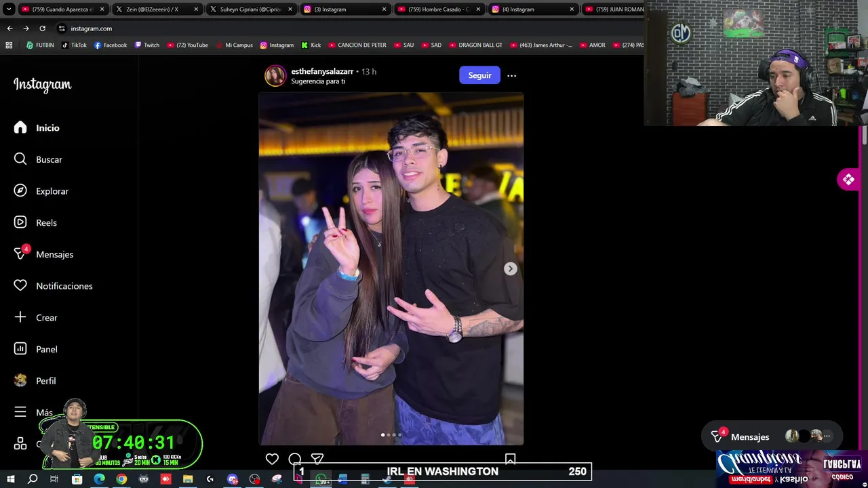
Task: Save the post with bookmark icon
Action: click(x=510, y=459)
